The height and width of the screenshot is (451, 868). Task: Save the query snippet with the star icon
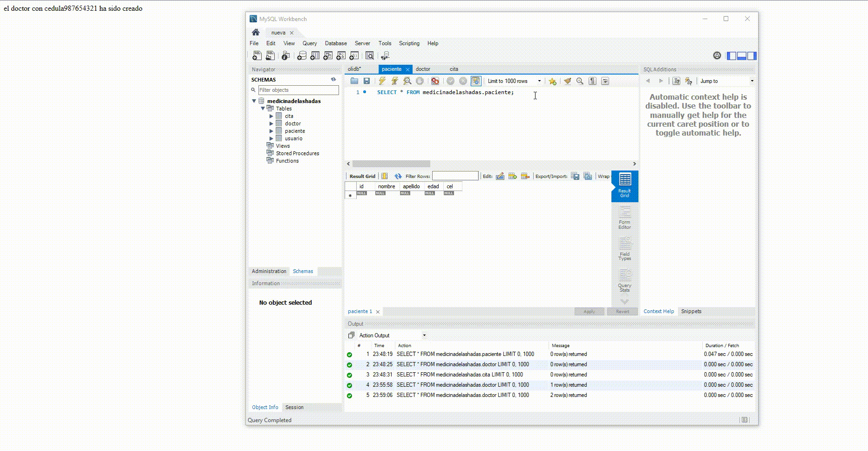point(552,81)
